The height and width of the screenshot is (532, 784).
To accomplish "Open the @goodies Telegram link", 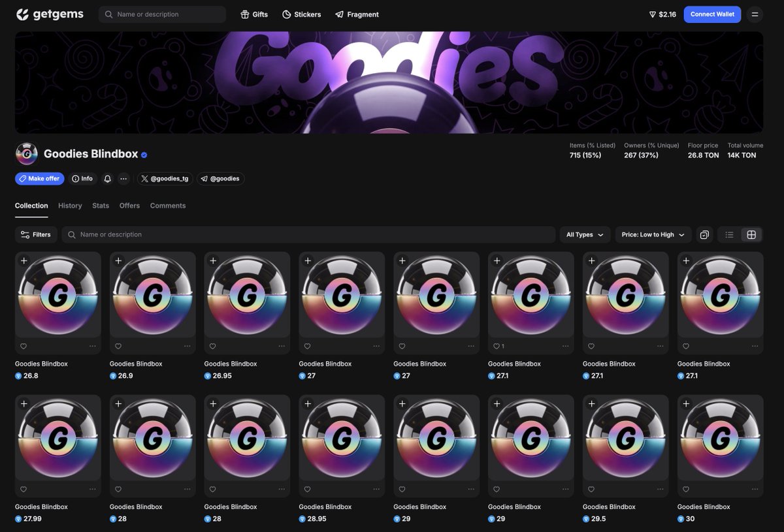I will [220, 178].
